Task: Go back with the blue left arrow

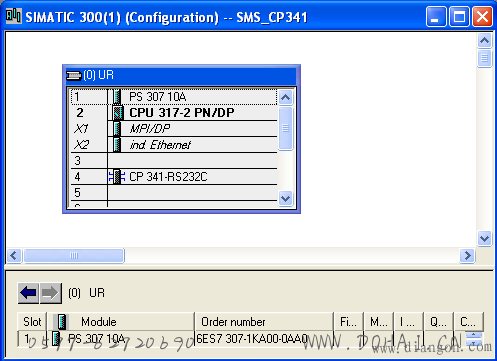Action: click(x=28, y=293)
